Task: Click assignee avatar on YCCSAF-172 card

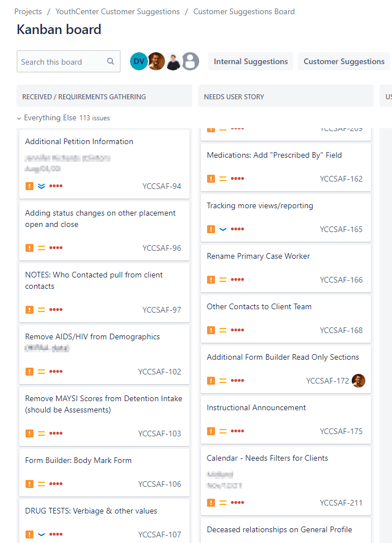Action: [x=358, y=381]
